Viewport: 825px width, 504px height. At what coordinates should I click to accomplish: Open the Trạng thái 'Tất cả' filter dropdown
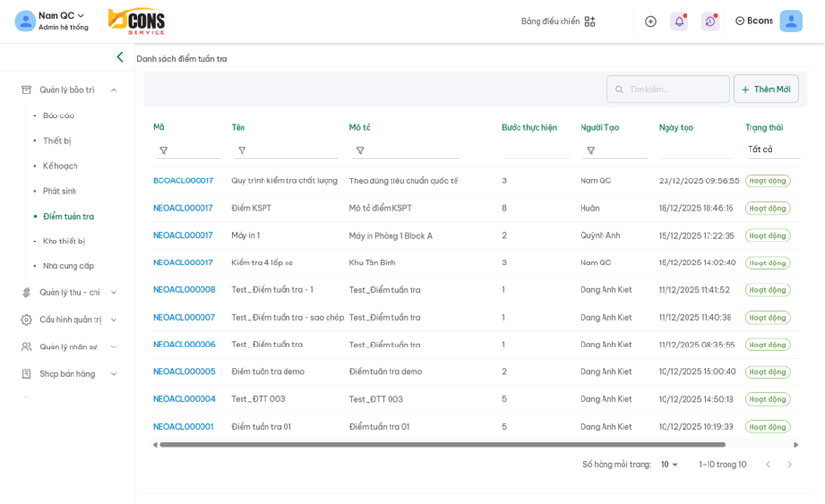pos(772,150)
